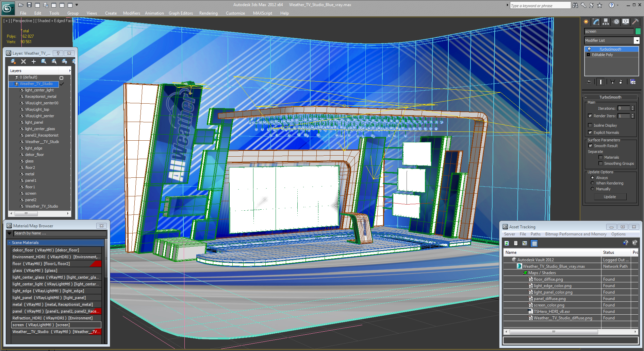Click help button on Layer dialog
The width and height of the screenshot is (644, 351).
[58, 53]
